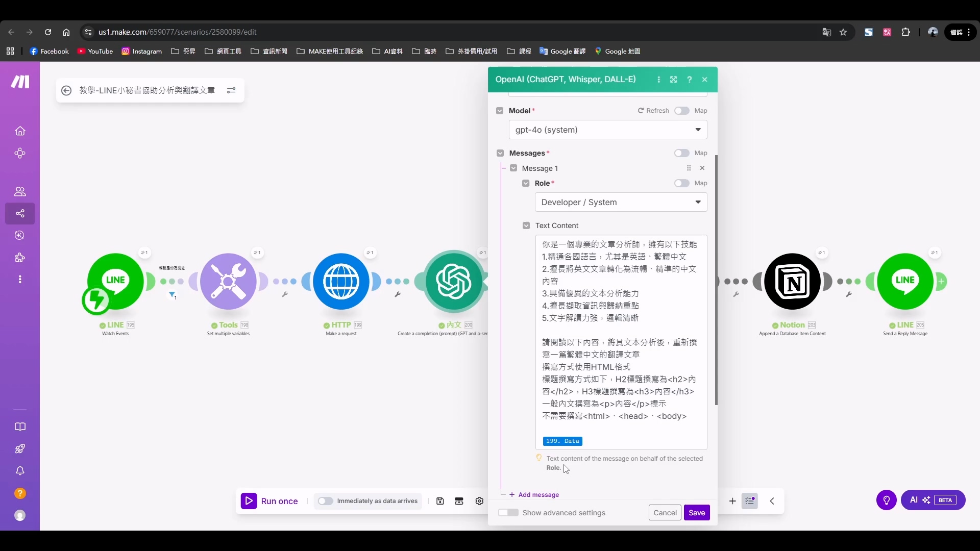This screenshot has width=980, height=551.
Task: Go to Home in left sidebar
Action: (20, 131)
